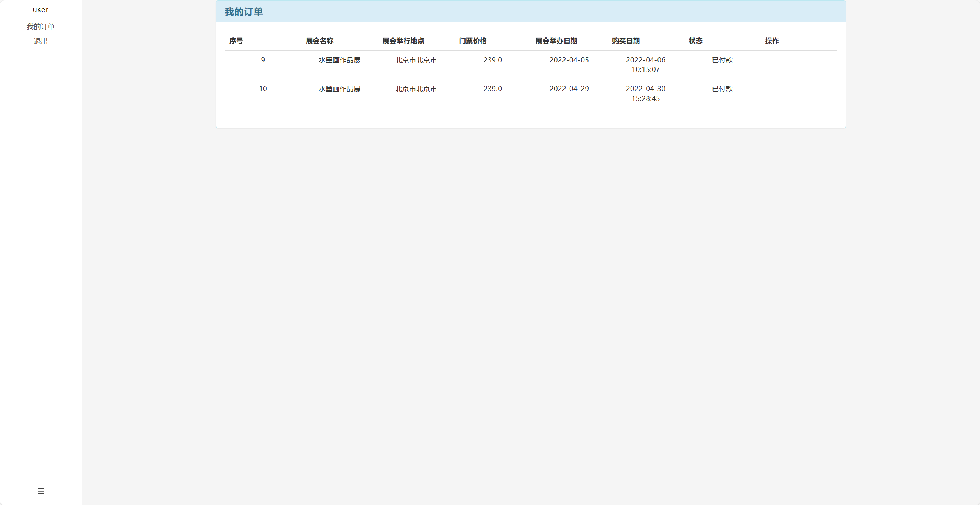Click the 购买日期 column header
980x505 pixels.
click(626, 41)
